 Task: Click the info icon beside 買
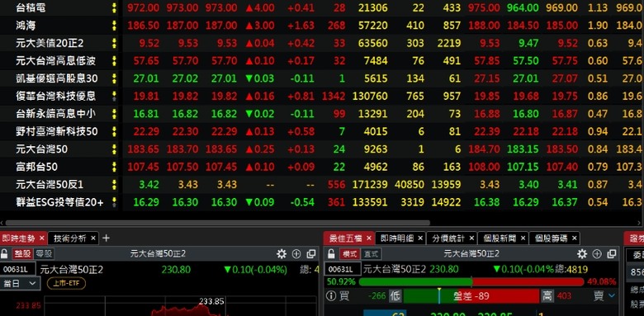pos(331,295)
